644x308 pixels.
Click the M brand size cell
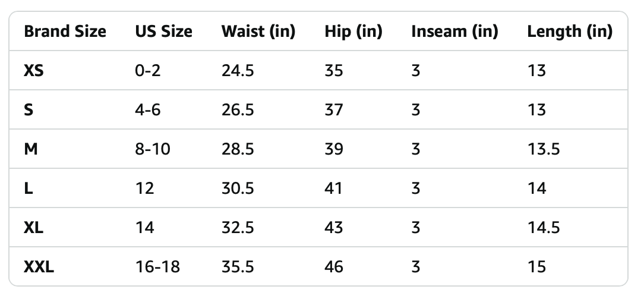pyautogui.click(x=31, y=149)
